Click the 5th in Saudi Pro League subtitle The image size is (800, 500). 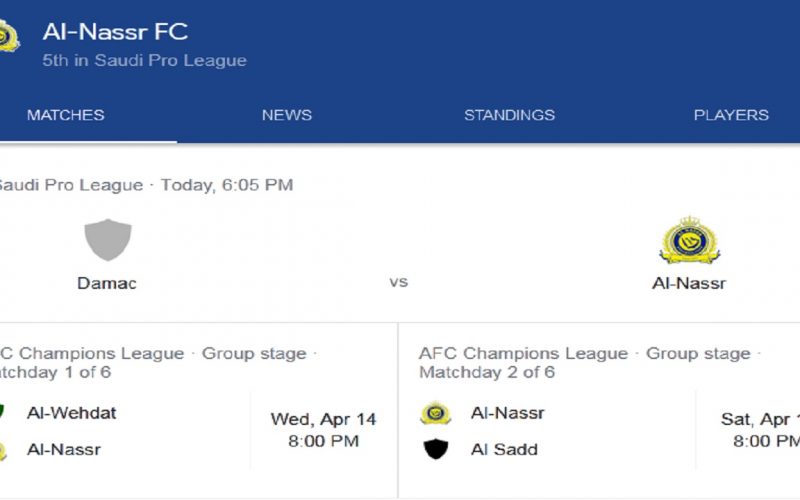tap(144, 60)
